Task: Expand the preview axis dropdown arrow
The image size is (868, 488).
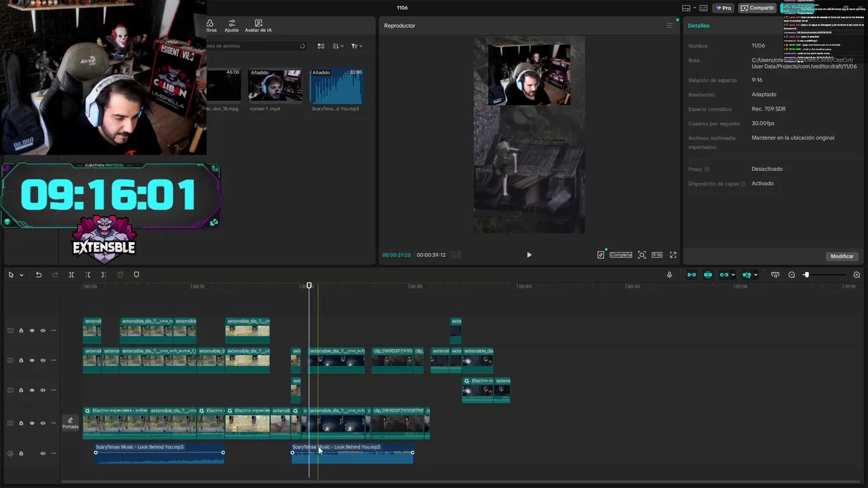Action: (756, 275)
